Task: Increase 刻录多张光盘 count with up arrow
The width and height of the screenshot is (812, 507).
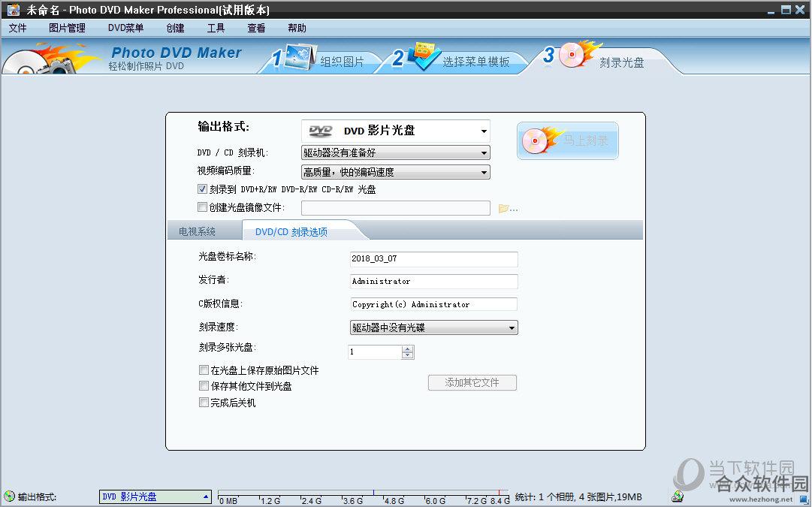Action: [408, 349]
